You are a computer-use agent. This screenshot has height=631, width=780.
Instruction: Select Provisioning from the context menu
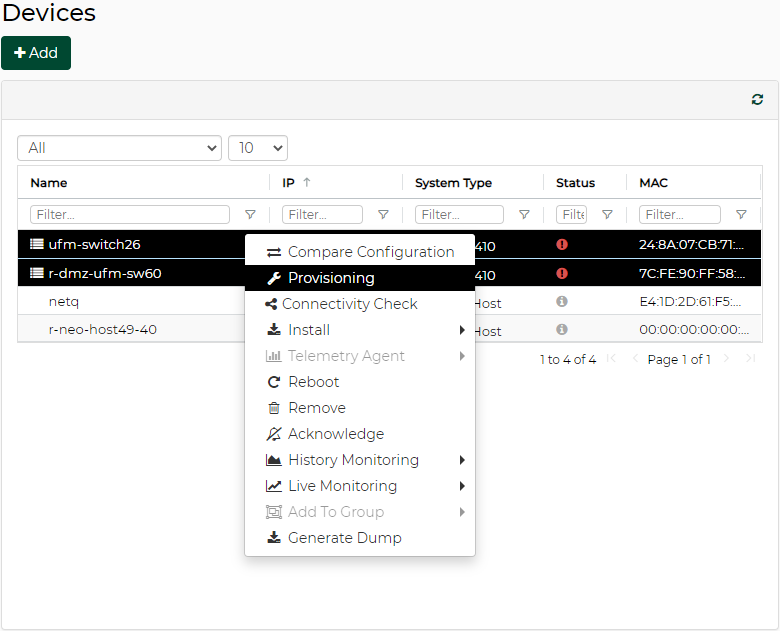(x=331, y=278)
